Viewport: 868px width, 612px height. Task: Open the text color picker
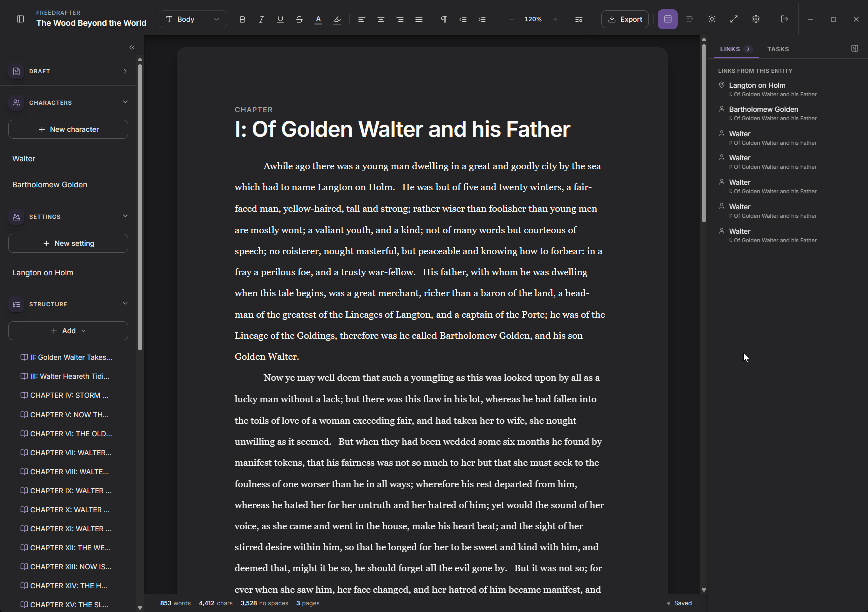[318, 19]
